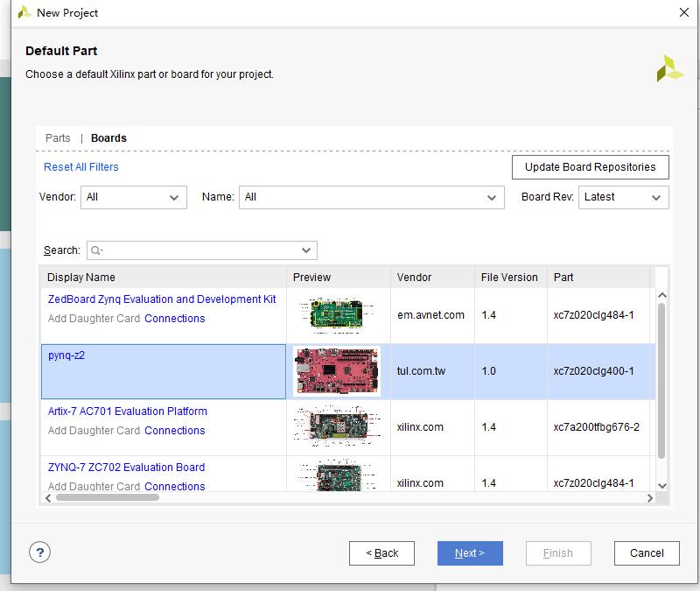This screenshot has height=591, width=700.
Task: Click the ZedBoard preview thumbnail
Action: pos(338,315)
